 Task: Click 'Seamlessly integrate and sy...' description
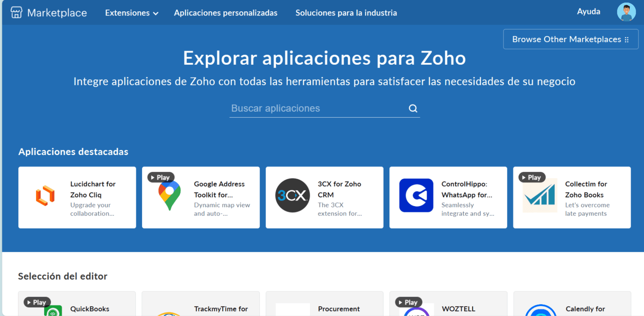pos(468,209)
